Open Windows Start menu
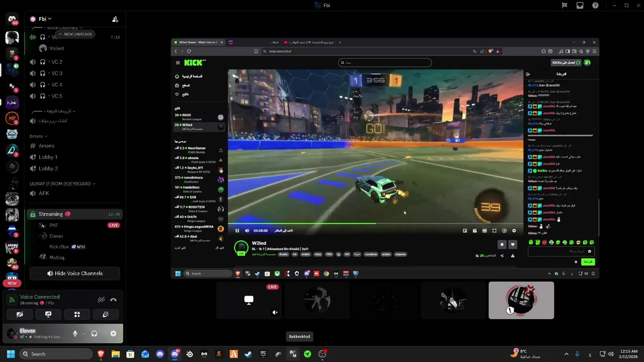The image size is (644, 362). 11,354
